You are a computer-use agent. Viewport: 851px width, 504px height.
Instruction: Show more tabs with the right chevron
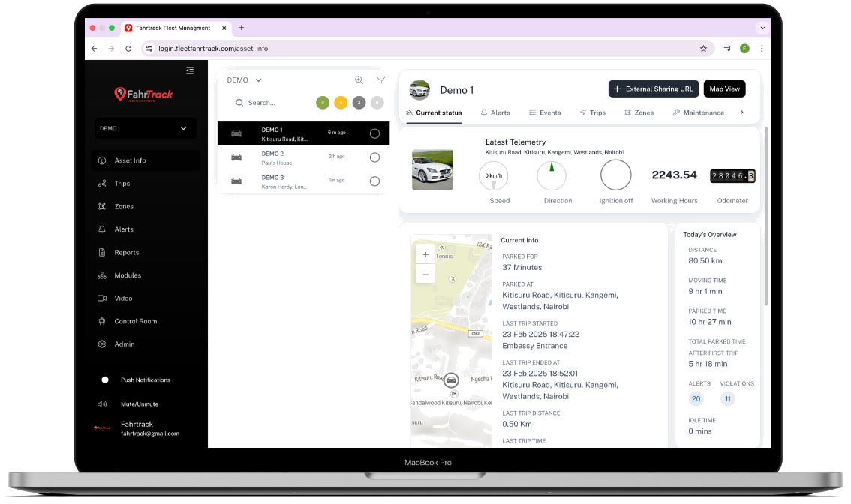[742, 112]
